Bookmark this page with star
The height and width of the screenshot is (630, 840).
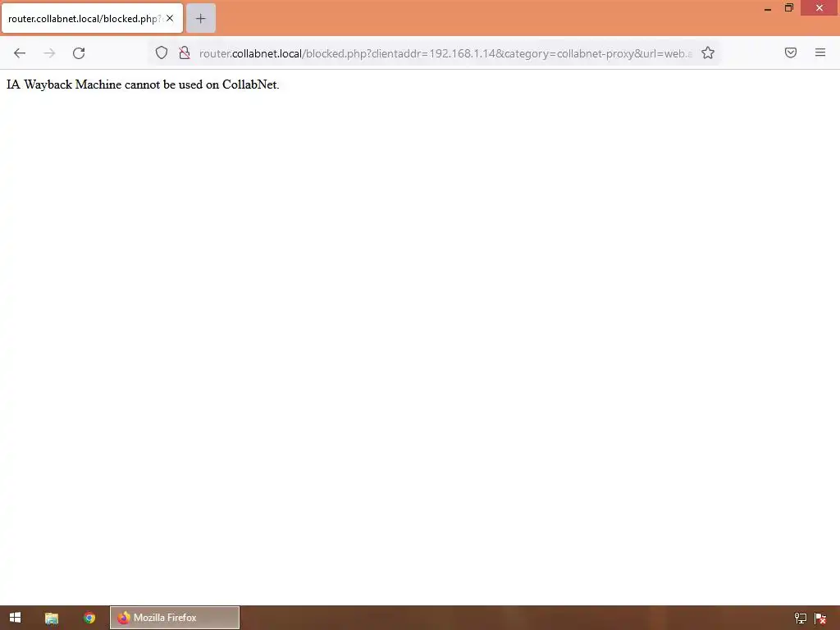pos(708,52)
